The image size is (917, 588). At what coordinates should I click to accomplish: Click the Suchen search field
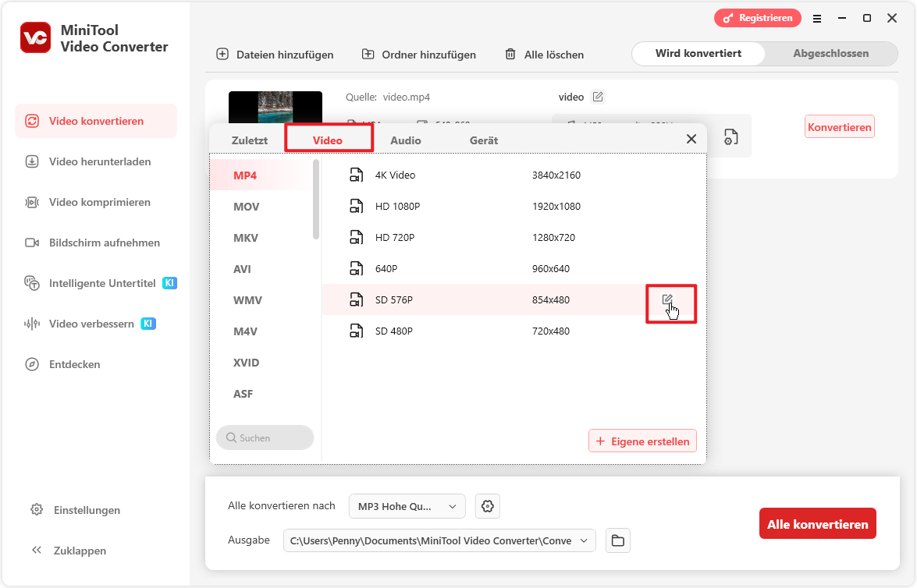tap(265, 437)
